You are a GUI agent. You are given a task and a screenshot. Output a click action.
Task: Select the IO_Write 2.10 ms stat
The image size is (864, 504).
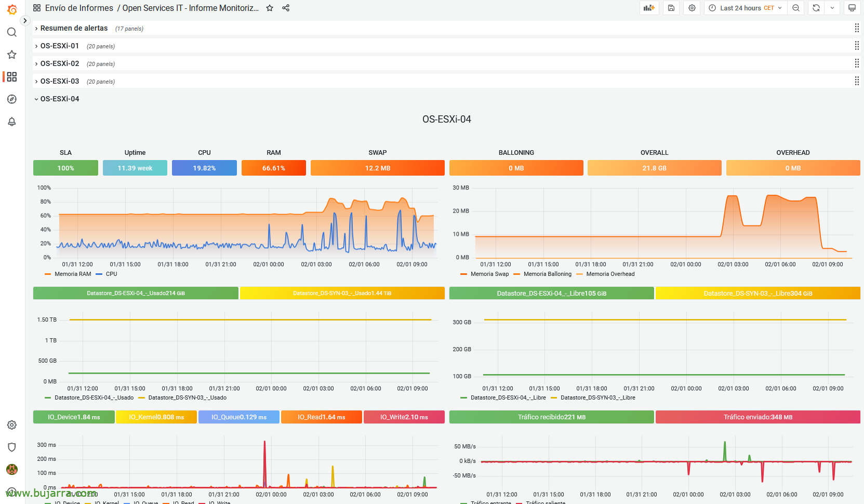(x=404, y=417)
